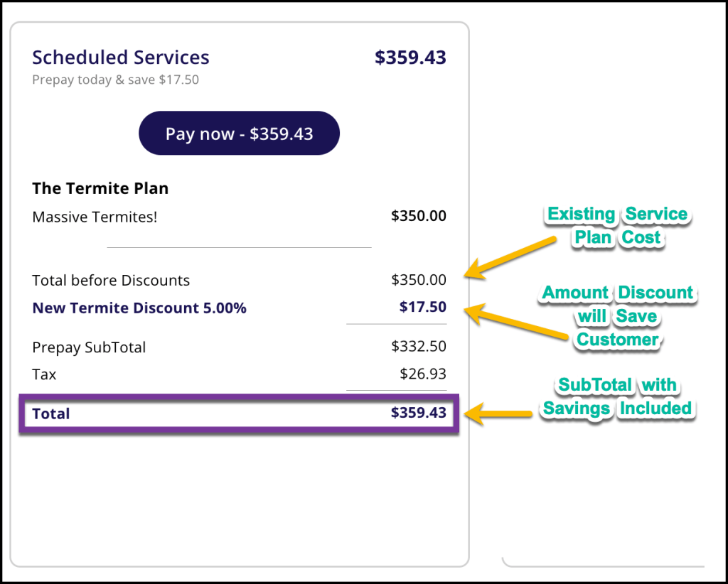
Task: Click the $359.43 amount in the purple box
Action: [x=418, y=413]
